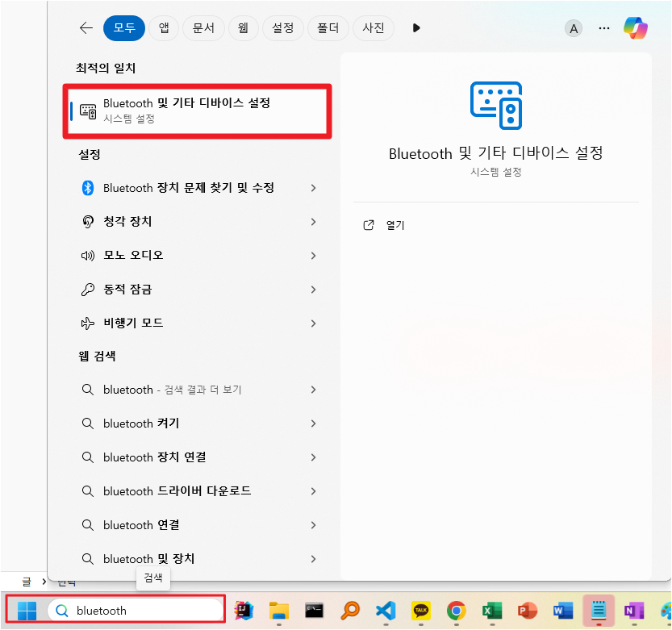The width and height of the screenshot is (672, 630).
Task: Click the back arrow in search panel
Action: [x=86, y=28]
